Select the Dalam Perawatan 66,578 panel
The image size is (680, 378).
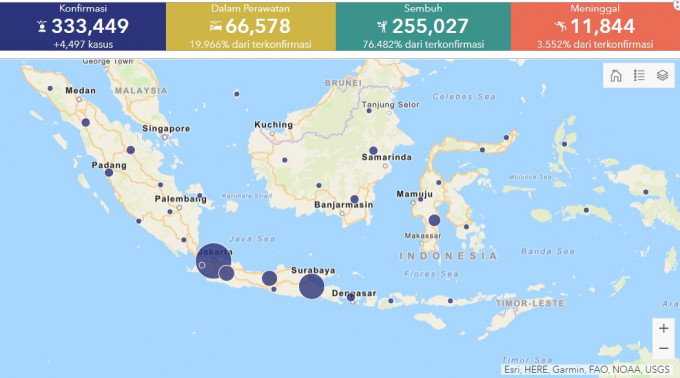coord(251,26)
